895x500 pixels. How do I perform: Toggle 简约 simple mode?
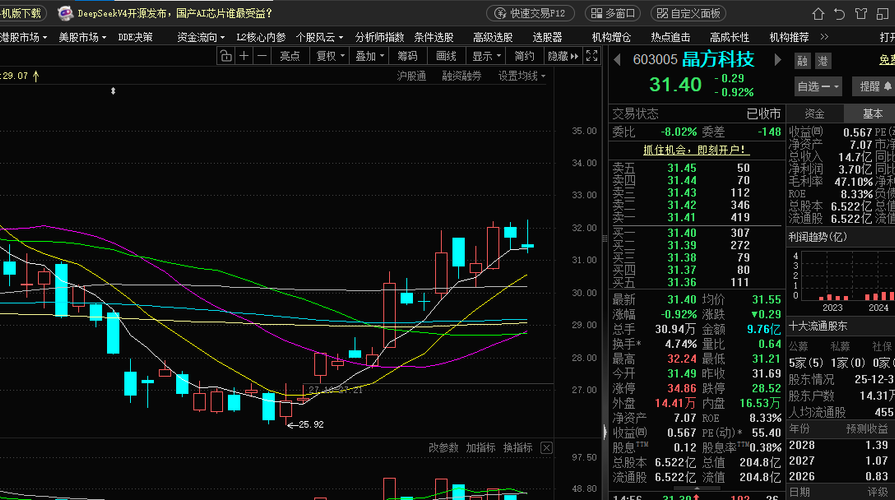525,56
